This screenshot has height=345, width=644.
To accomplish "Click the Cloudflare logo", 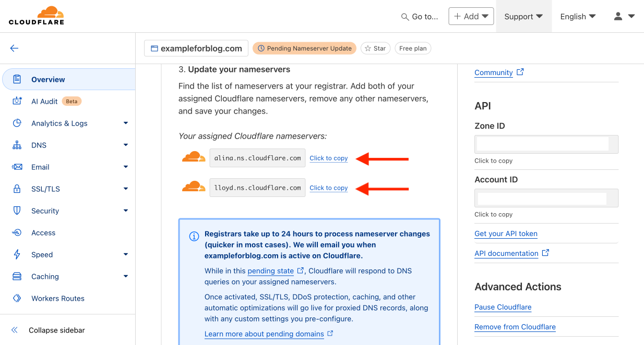I will click(36, 16).
